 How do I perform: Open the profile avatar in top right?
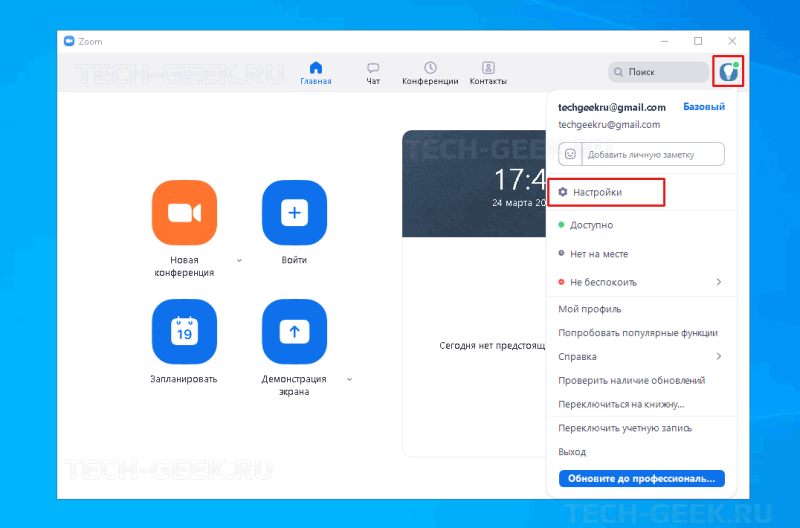coord(728,71)
